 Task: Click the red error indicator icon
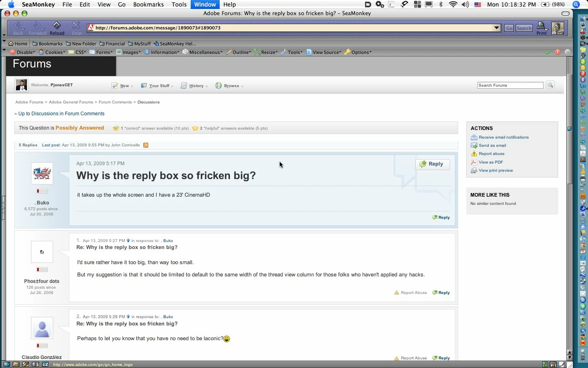click(558, 52)
